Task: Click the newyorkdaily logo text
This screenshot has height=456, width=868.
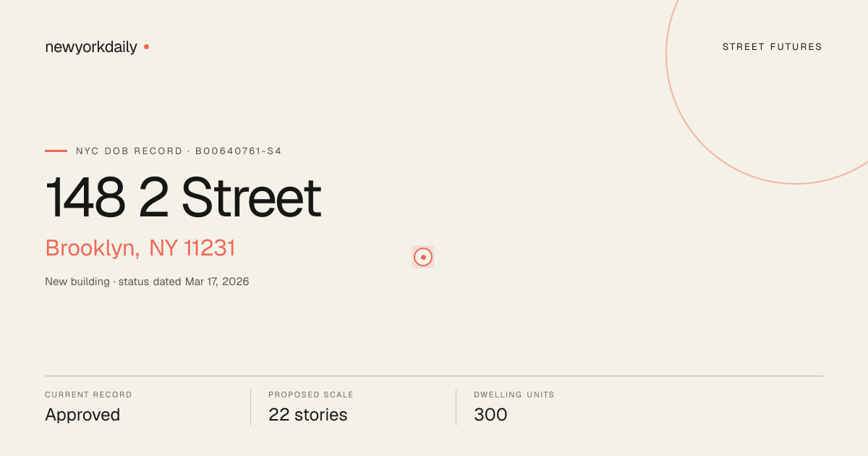Action: coord(91,47)
